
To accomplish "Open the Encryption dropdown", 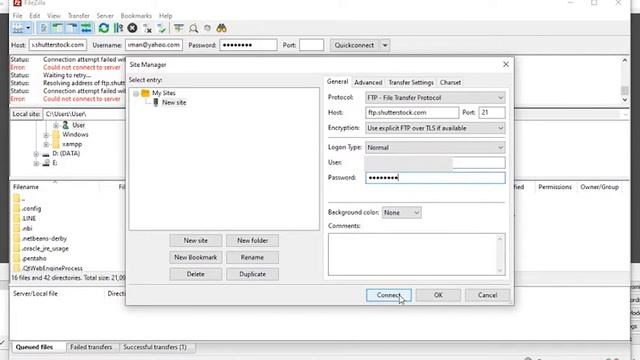I will tap(435, 128).
